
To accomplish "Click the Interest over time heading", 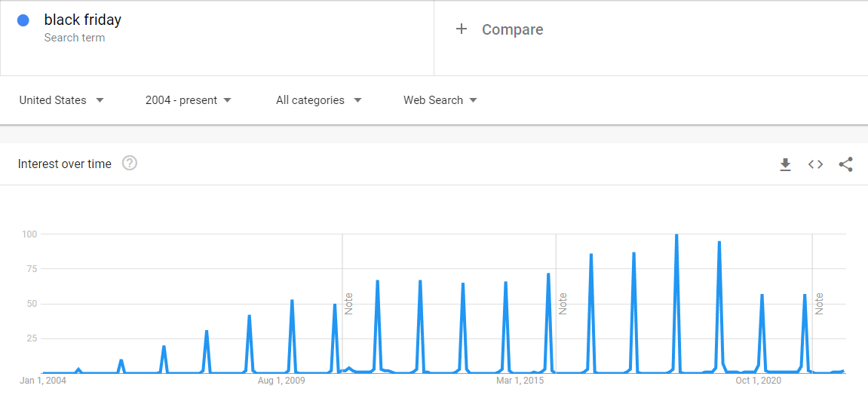I will [65, 164].
